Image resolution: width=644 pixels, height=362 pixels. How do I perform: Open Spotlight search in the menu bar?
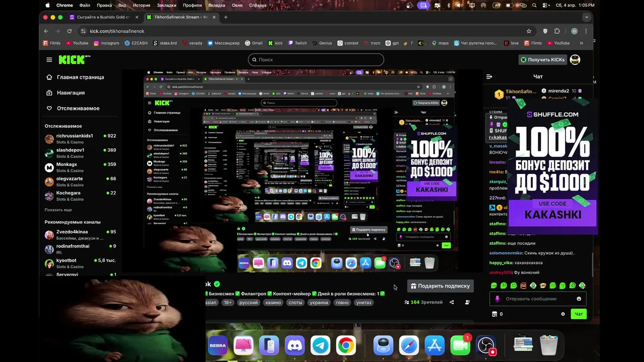coord(534,5)
